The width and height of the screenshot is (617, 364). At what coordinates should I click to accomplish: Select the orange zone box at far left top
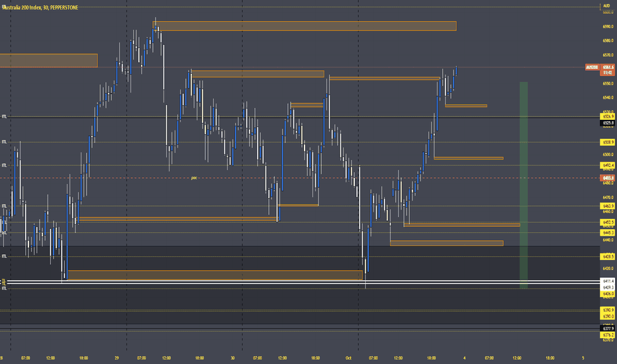(49, 61)
